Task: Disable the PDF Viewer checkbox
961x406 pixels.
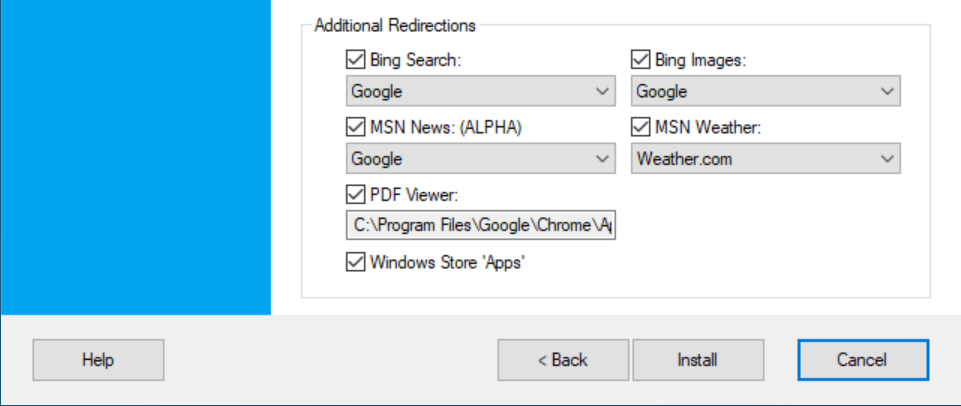Action: coord(355,195)
